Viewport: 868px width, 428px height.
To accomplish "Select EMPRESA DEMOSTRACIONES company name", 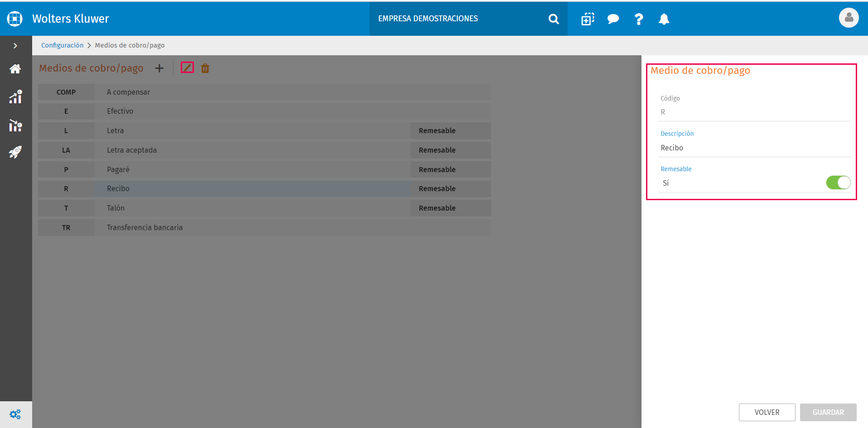I will (x=428, y=19).
